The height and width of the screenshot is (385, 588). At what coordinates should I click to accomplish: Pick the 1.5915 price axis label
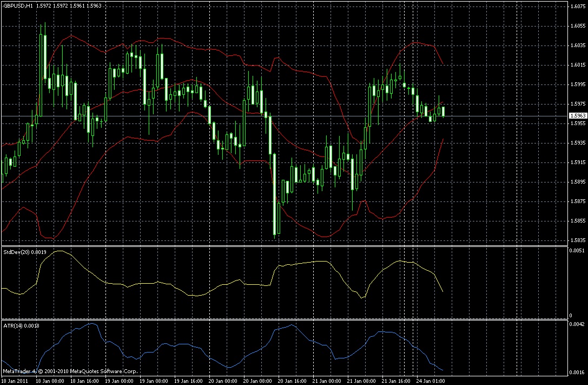point(578,162)
